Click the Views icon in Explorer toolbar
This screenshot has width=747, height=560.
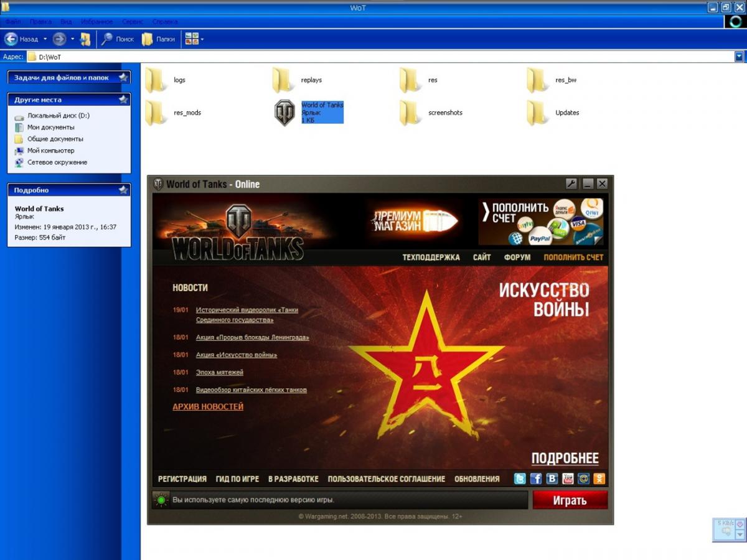click(x=192, y=39)
